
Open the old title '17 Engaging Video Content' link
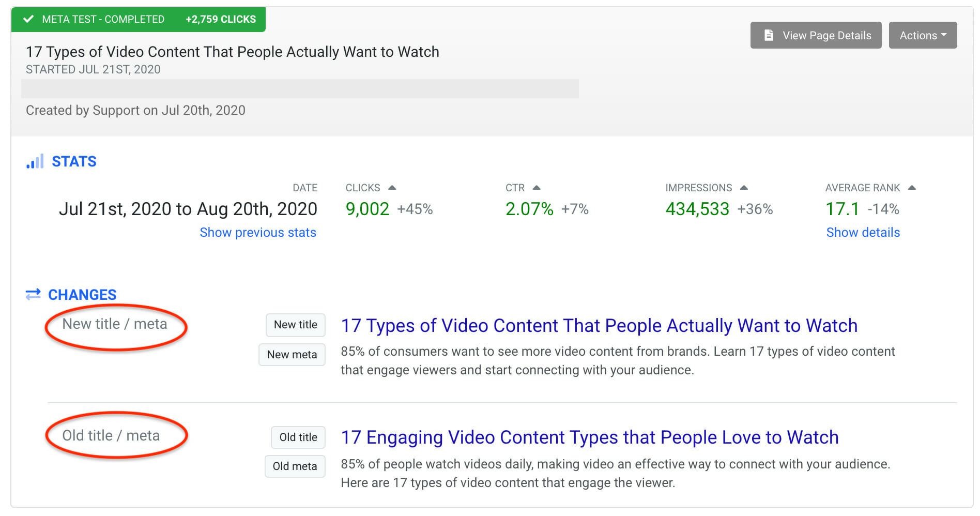pos(589,437)
